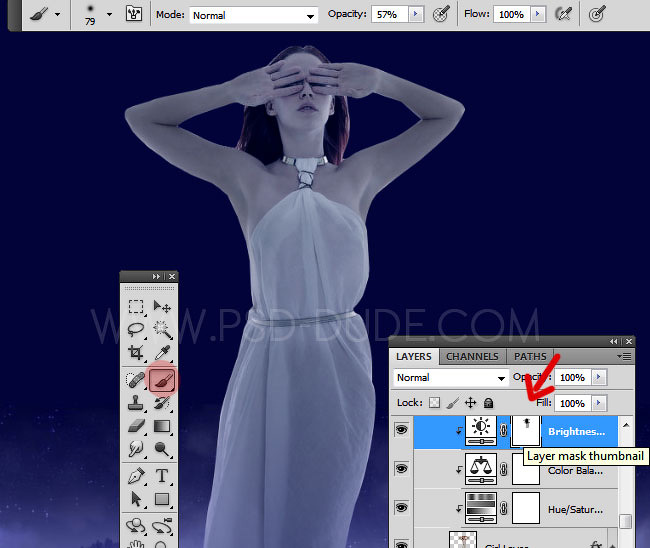Select the Smudge tool
Viewport: 650px width, 548px height.
coord(136,449)
